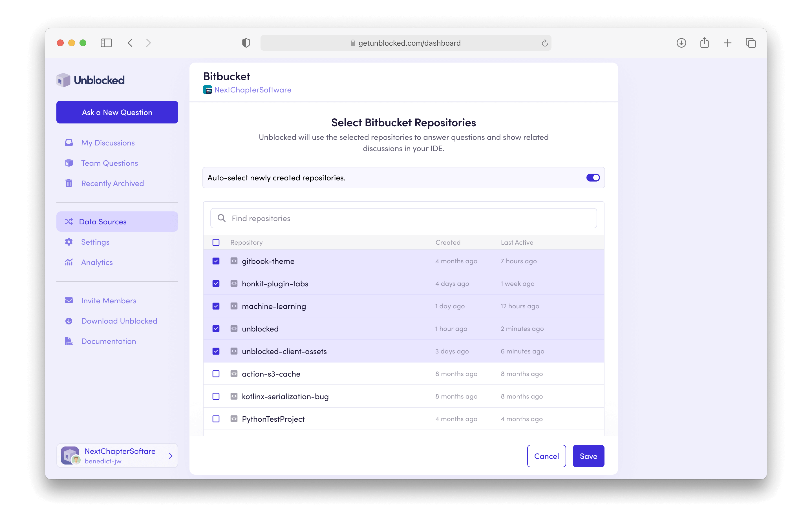Click the Documentation file icon
The image size is (812, 513).
[x=69, y=341]
